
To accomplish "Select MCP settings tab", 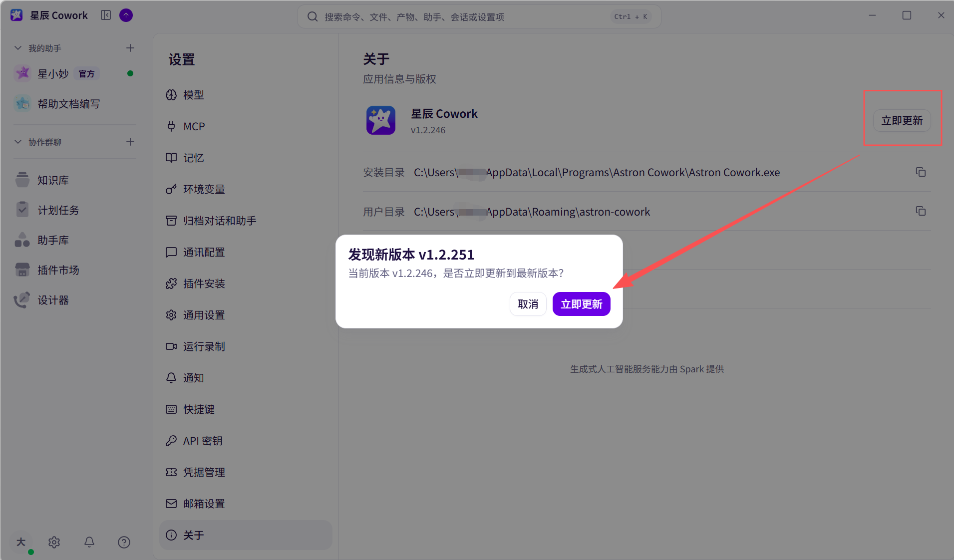I will click(x=246, y=126).
